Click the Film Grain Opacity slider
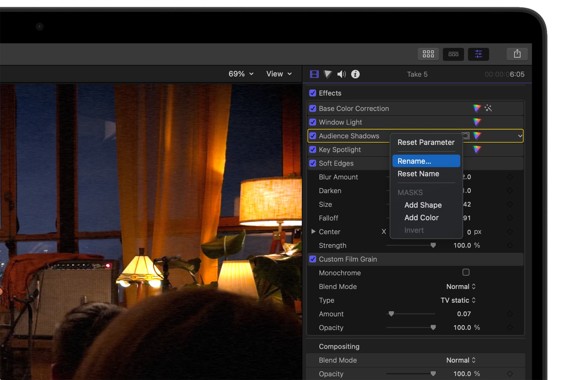The image size is (588, 380). [411, 327]
